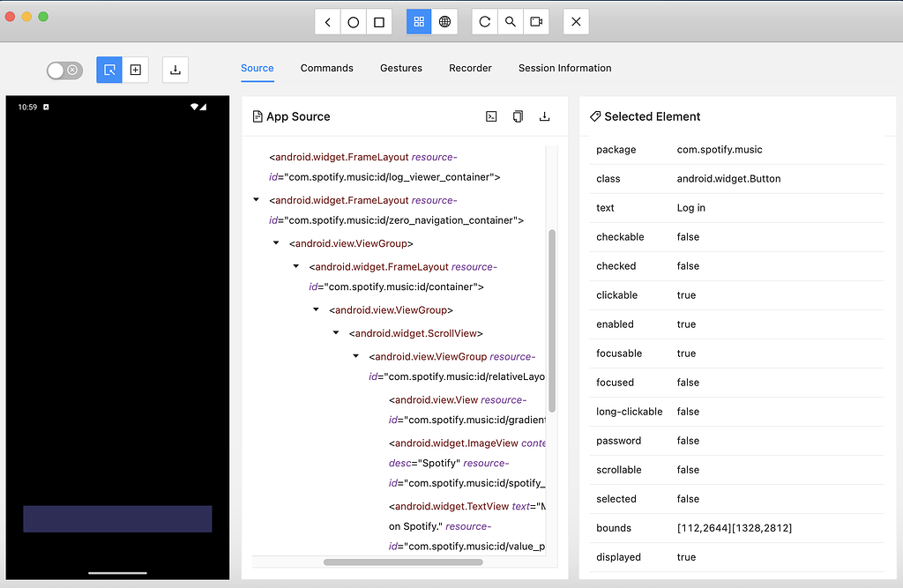Switch to the Commands tab
This screenshot has height=588, width=903.
[x=326, y=68]
